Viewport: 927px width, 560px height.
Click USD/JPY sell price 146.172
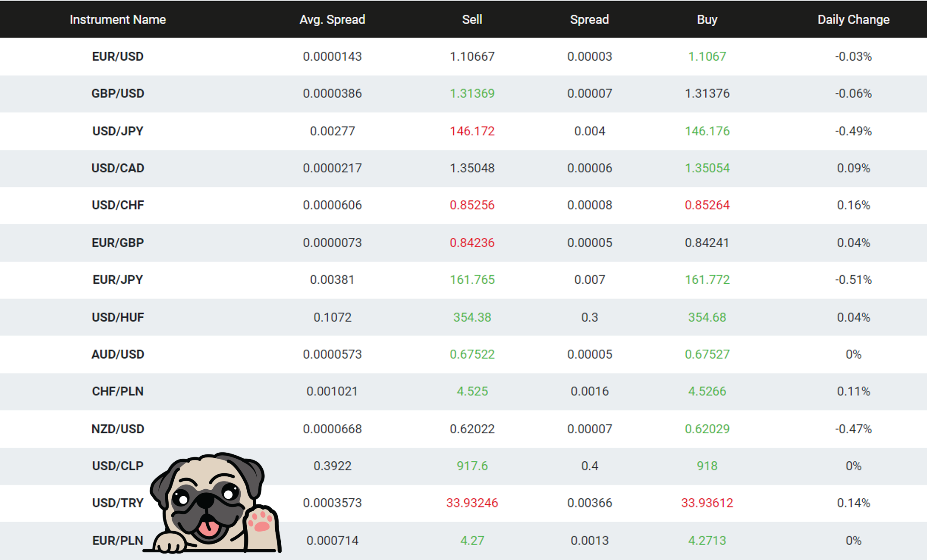(472, 131)
